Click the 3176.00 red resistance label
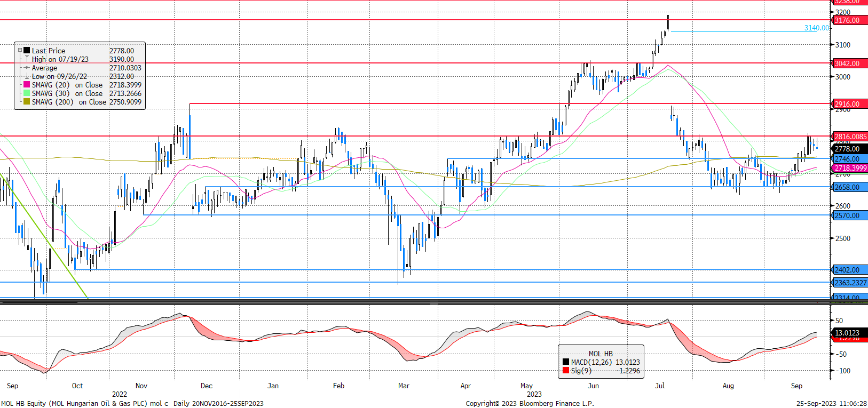Screen dimensions: 868x408 pyautogui.click(x=850, y=20)
